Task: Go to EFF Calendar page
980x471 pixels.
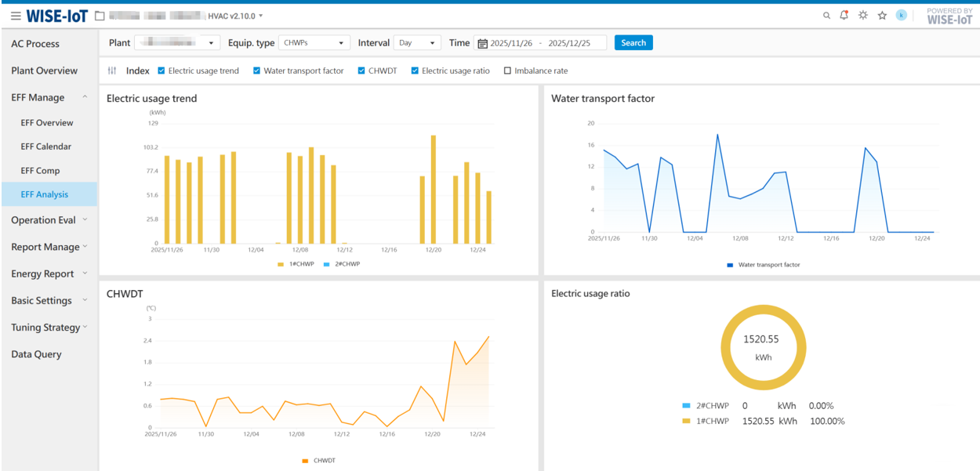Action: coord(45,147)
